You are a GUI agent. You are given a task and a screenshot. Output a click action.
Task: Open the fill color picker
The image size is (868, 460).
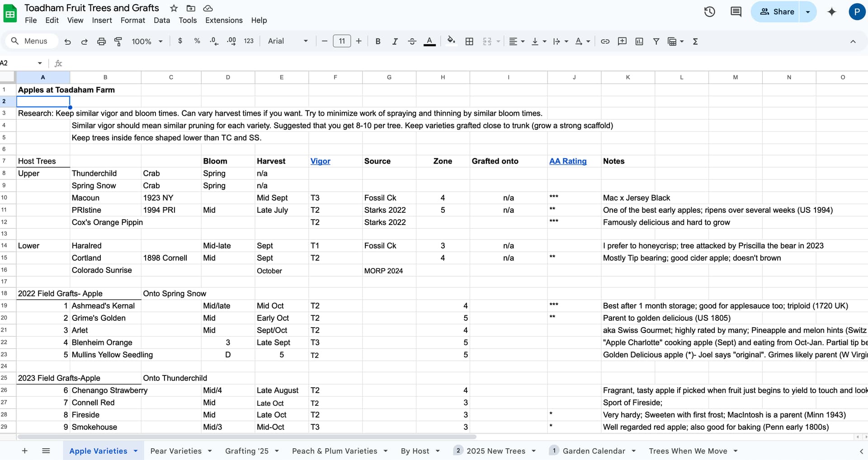tap(451, 42)
